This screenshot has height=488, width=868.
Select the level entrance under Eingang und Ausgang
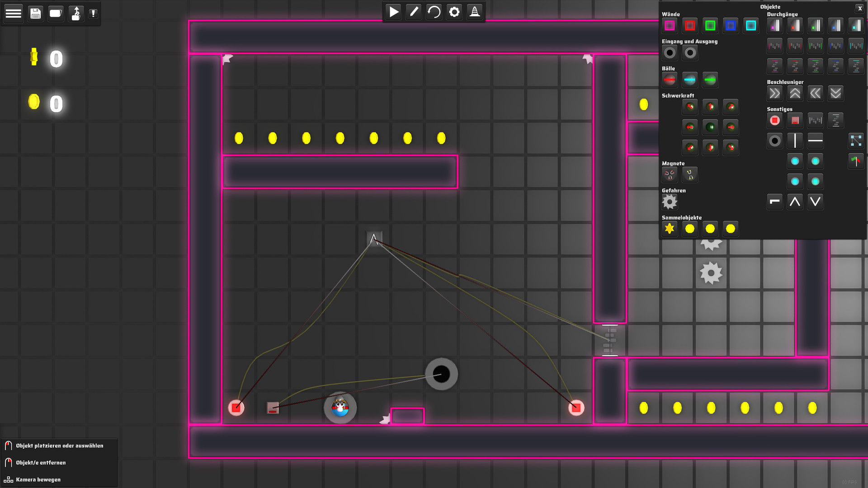point(669,52)
